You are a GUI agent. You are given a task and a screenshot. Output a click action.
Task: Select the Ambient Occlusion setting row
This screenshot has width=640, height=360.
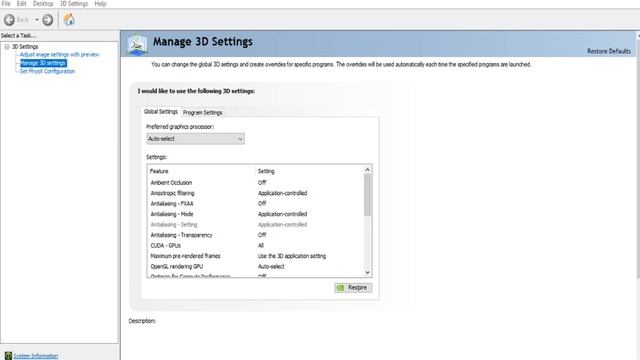[x=255, y=182]
